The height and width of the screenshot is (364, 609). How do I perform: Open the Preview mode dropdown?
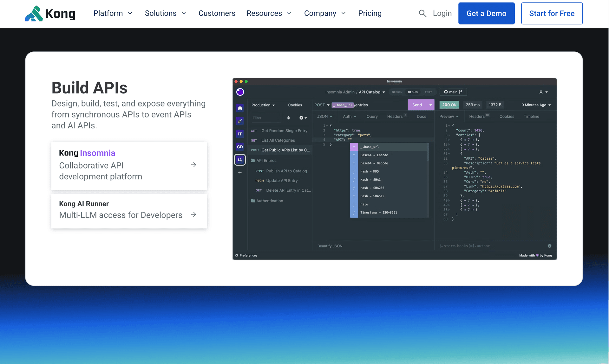tap(449, 117)
